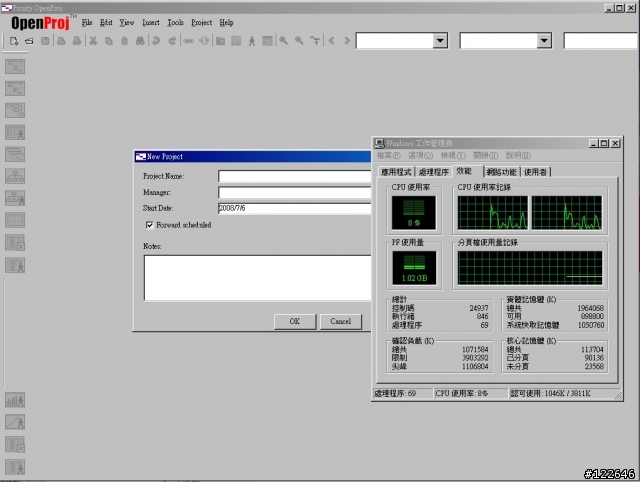Click the Zoom In magnifier icon
Screen dimensions: 640x482
click(x=283, y=41)
